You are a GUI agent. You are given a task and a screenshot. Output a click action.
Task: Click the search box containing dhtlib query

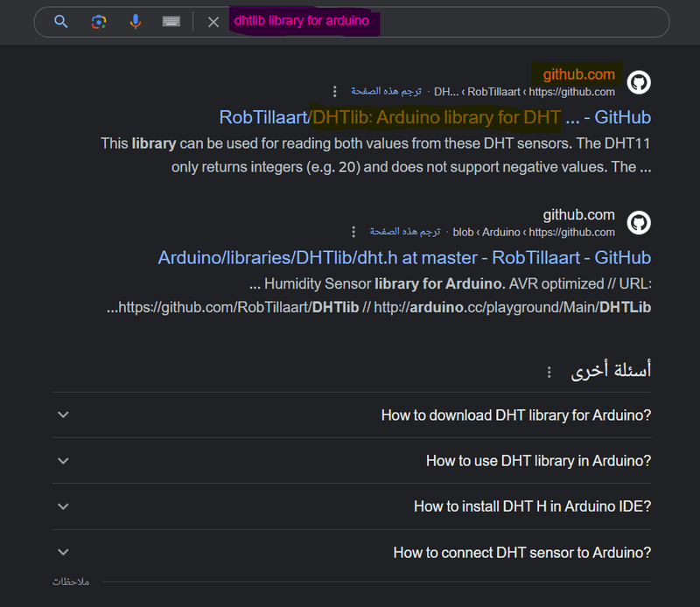click(x=352, y=22)
